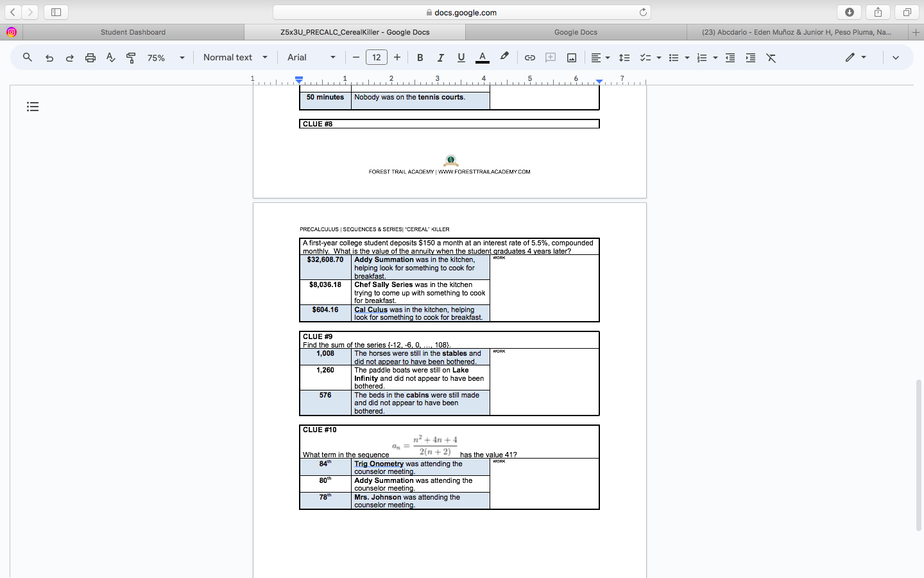Open a new Safari tab

[x=916, y=32]
